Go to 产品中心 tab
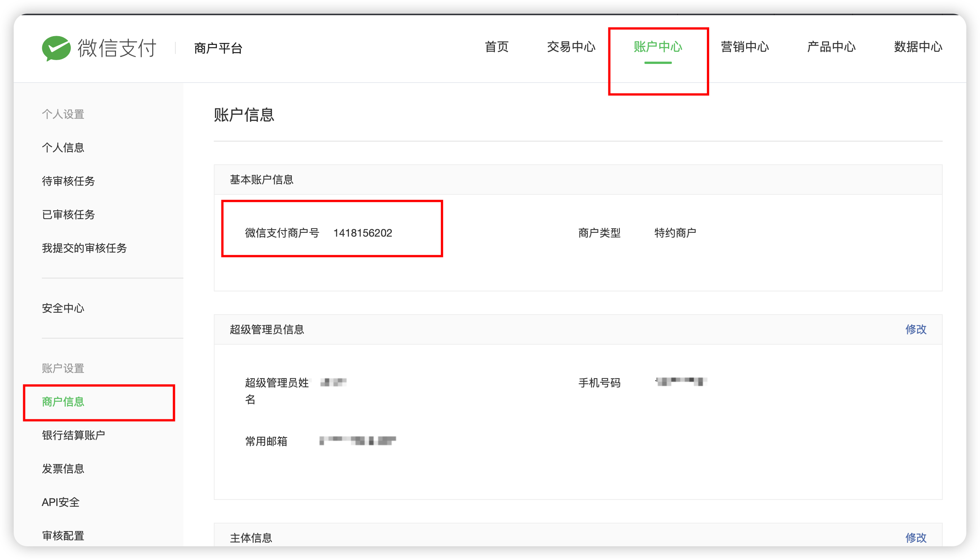Screen dimensions: 980x560 point(831,47)
